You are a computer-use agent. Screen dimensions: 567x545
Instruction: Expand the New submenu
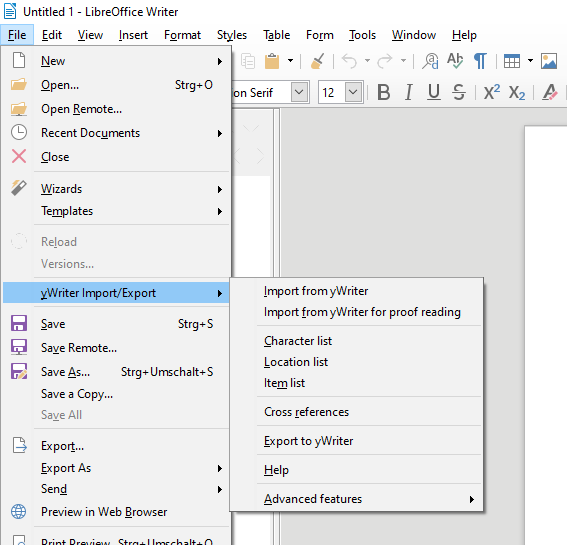[219, 61]
